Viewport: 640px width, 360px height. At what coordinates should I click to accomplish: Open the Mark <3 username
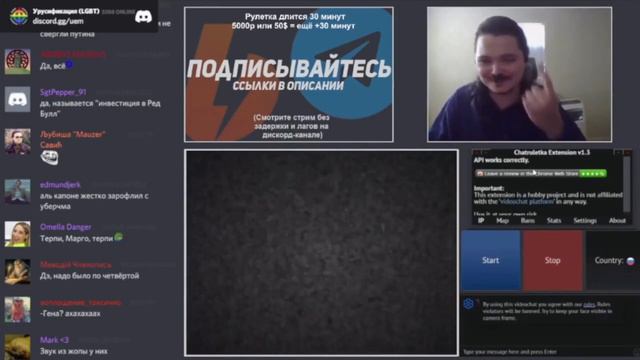[54, 340]
